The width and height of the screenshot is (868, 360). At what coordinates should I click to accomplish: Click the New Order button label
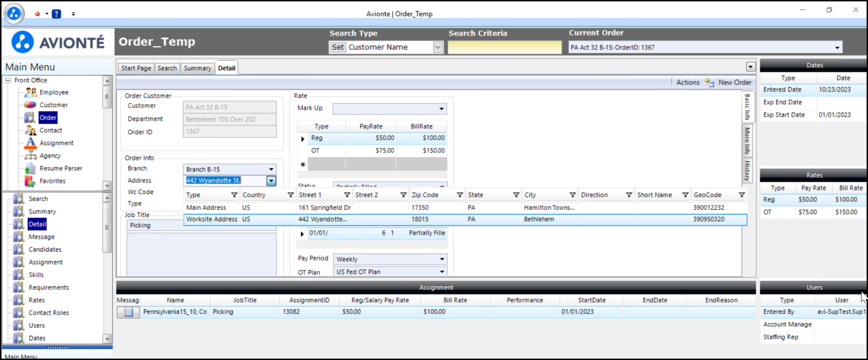coord(735,82)
